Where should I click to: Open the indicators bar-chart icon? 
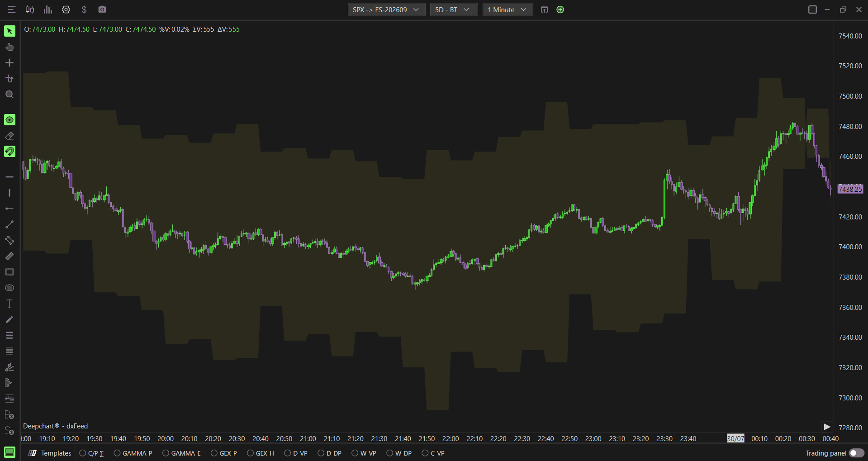click(x=48, y=10)
